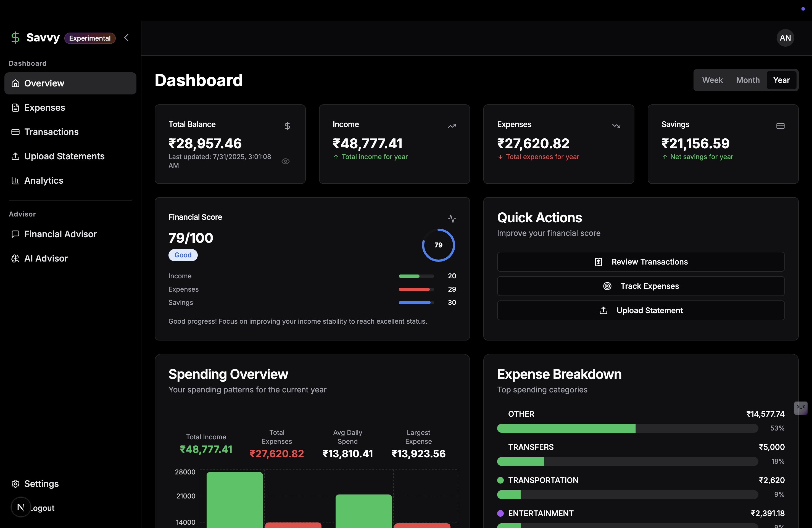The width and height of the screenshot is (812, 528).
Task: Click the floating widget at right edge
Action: tap(800, 408)
